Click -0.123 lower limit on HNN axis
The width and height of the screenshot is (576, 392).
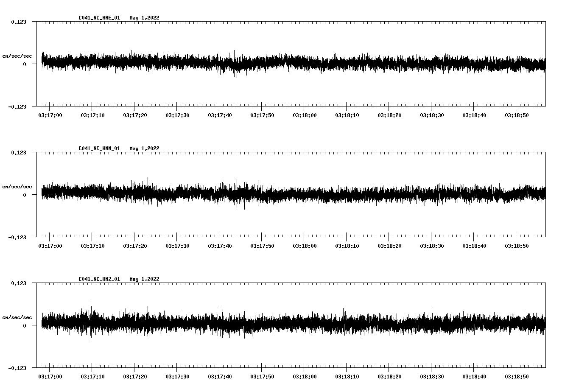click(17, 237)
